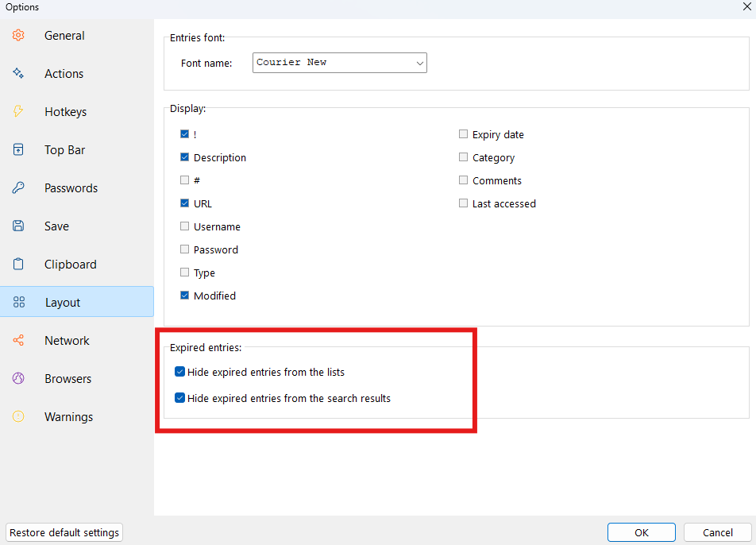The height and width of the screenshot is (545, 756).
Task: Open the Font name dropdown
Action: 339,63
